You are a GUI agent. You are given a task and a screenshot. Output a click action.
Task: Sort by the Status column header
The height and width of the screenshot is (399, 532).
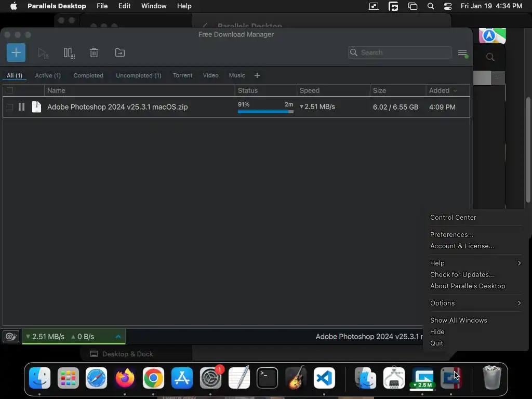pos(265,90)
